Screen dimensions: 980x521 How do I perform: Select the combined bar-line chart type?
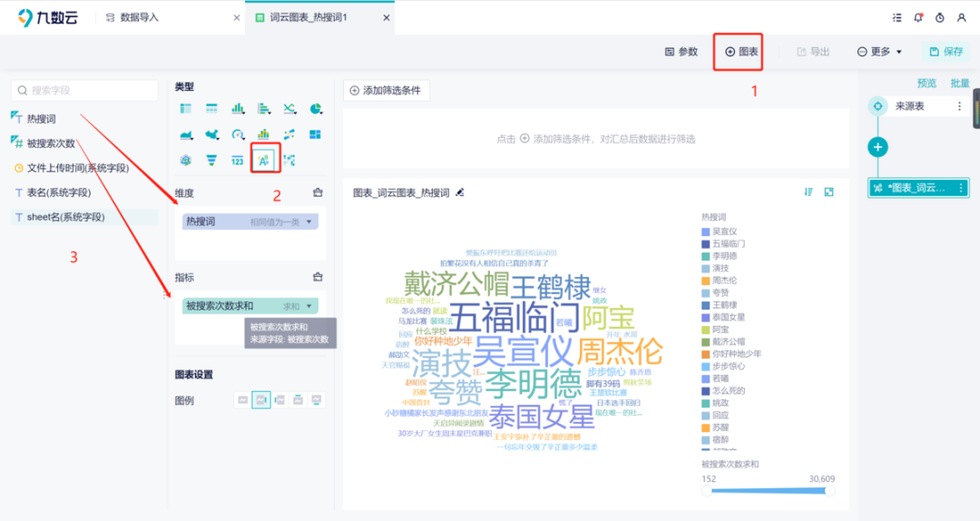pos(264,134)
